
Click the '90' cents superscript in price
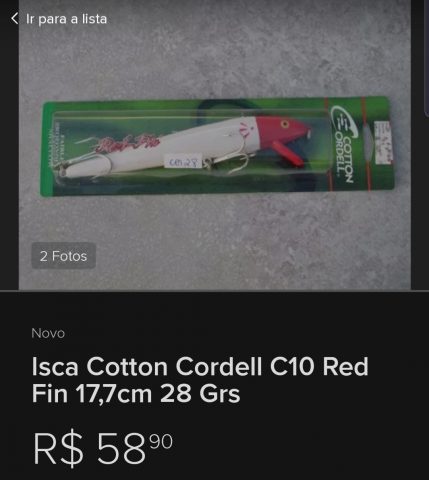click(161, 442)
